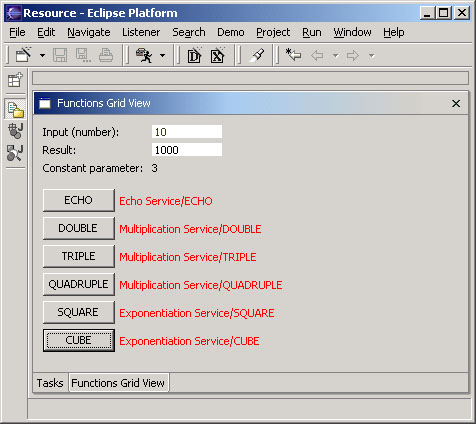This screenshot has width=476, height=424.
Task: Close the Functions Grid View panel
Action: [x=456, y=103]
